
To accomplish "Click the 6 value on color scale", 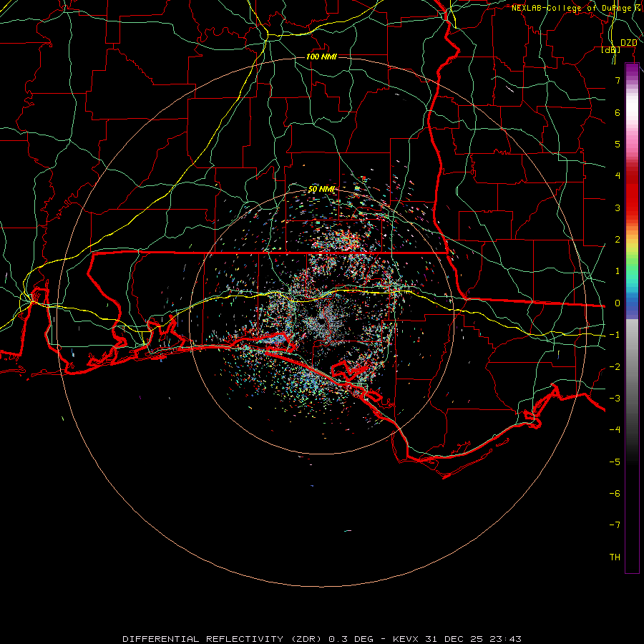I will (618, 112).
